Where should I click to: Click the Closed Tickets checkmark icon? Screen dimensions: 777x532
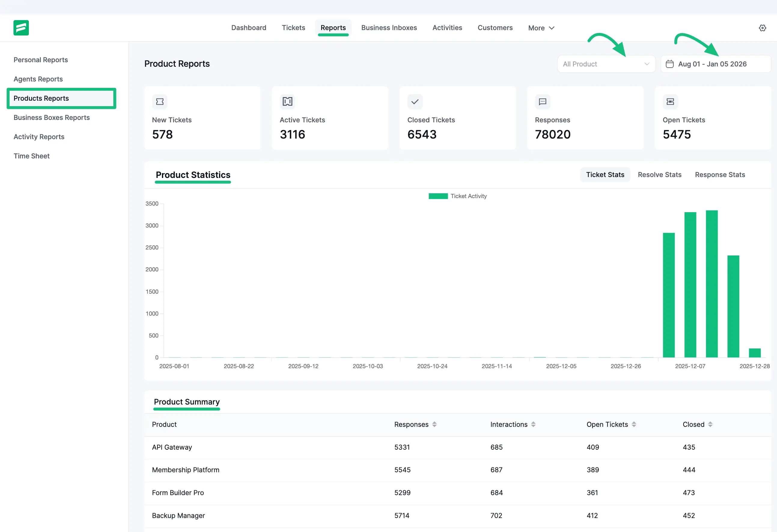point(415,102)
